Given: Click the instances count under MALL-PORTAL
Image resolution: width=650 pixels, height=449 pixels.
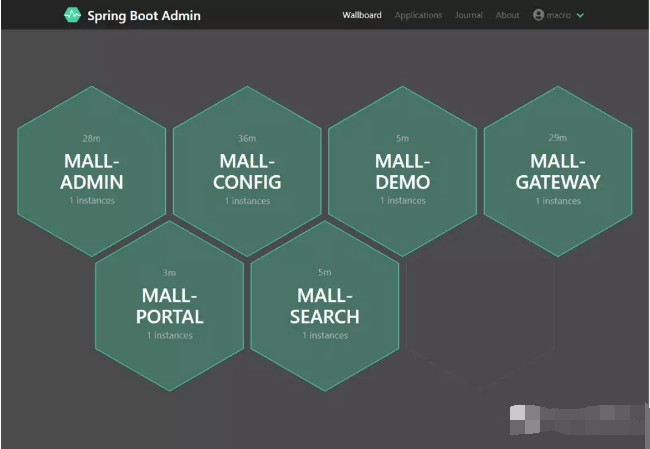Looking at the screenshot, I should tap(170, 336).
